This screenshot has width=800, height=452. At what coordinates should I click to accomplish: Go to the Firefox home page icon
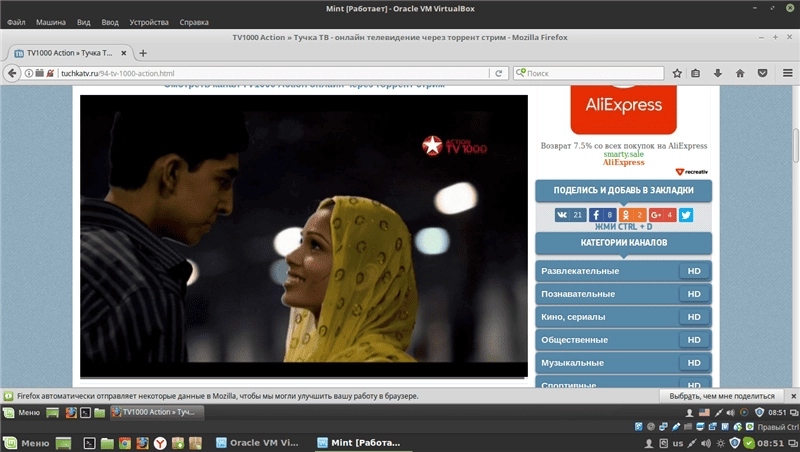point(740,73)
